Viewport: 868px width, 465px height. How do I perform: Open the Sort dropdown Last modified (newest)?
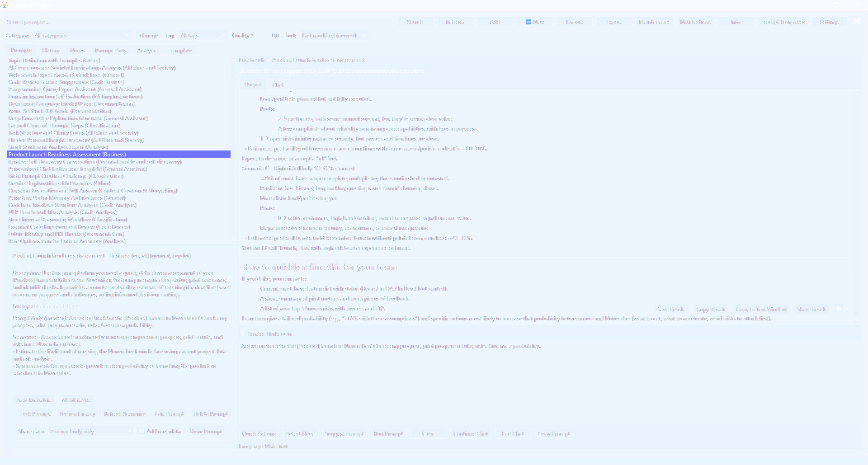click(x=335, y=35)
